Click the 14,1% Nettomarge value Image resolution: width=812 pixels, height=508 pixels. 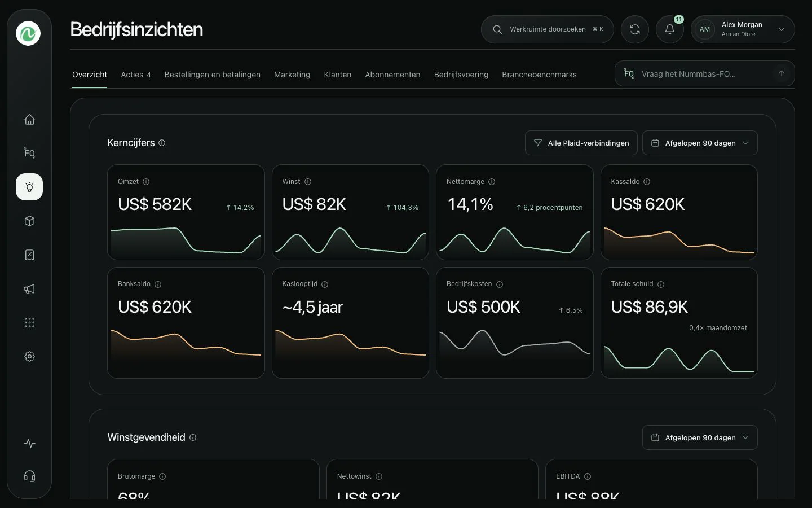point(470,204)
